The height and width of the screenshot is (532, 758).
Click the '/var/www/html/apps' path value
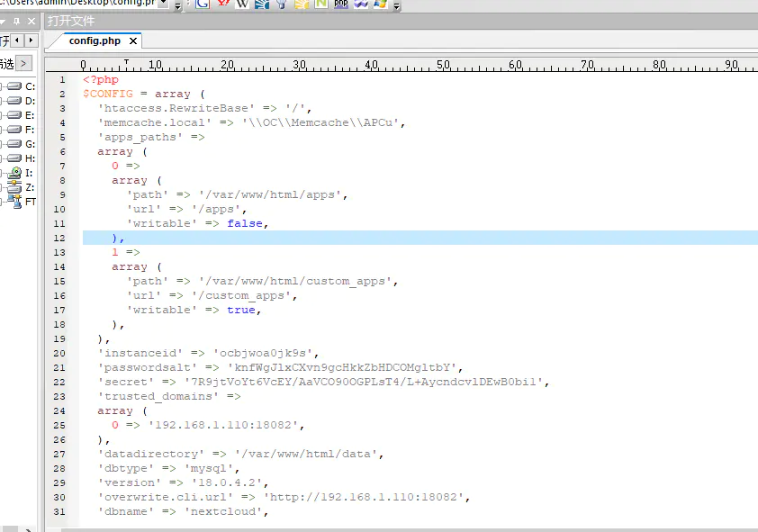coord(270,194)
